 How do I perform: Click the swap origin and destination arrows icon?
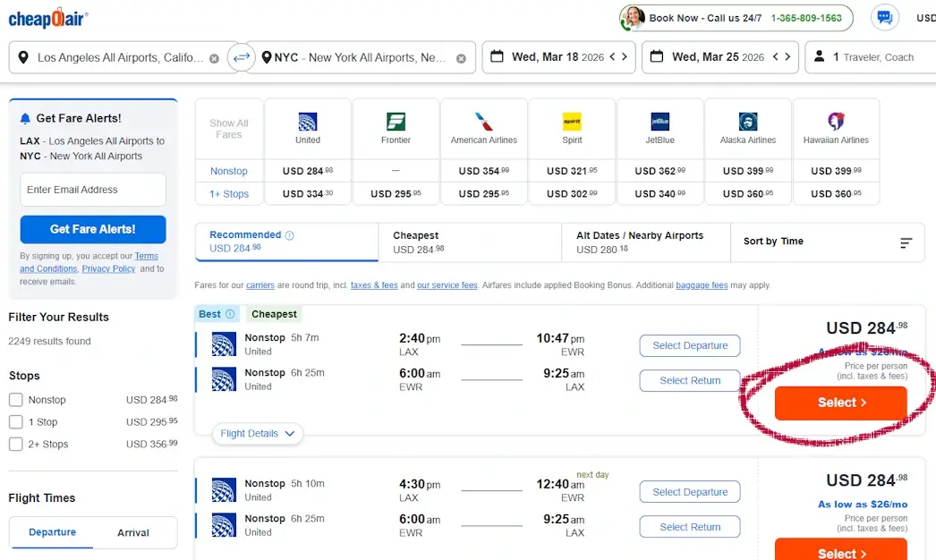(x=242, y=57)
